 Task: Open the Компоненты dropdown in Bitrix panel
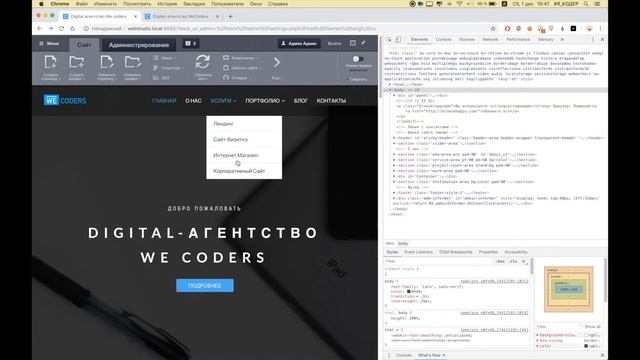(241, 58)
